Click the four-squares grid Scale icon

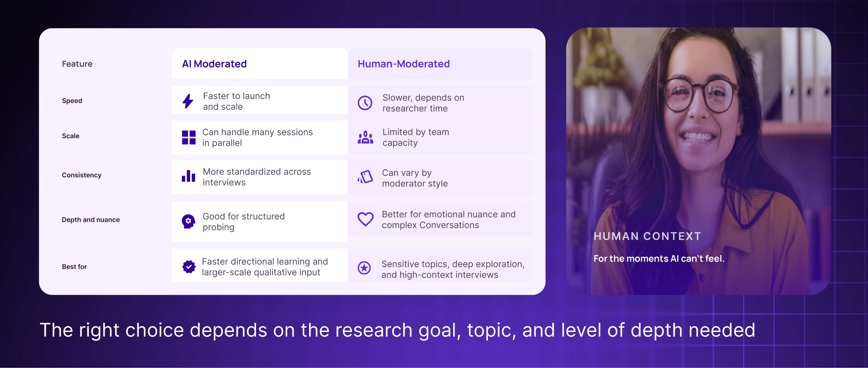[x=189, y=137]
